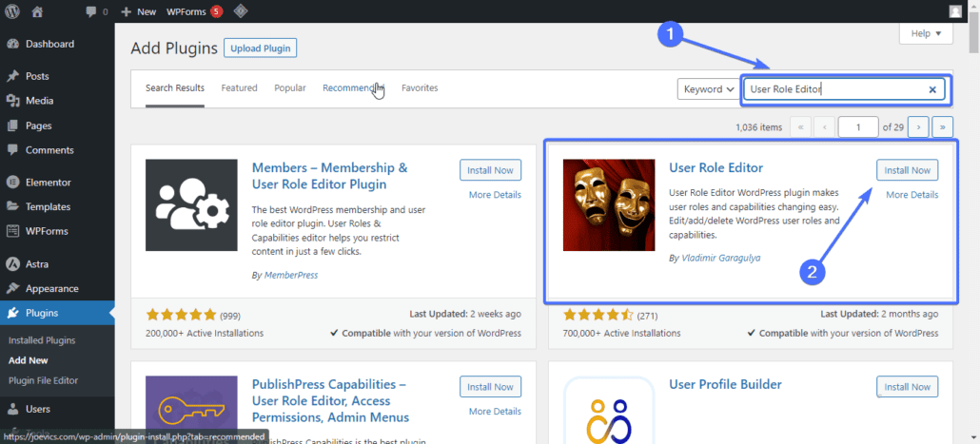
Task: Click the current page number field
Action: coord(858,126)
